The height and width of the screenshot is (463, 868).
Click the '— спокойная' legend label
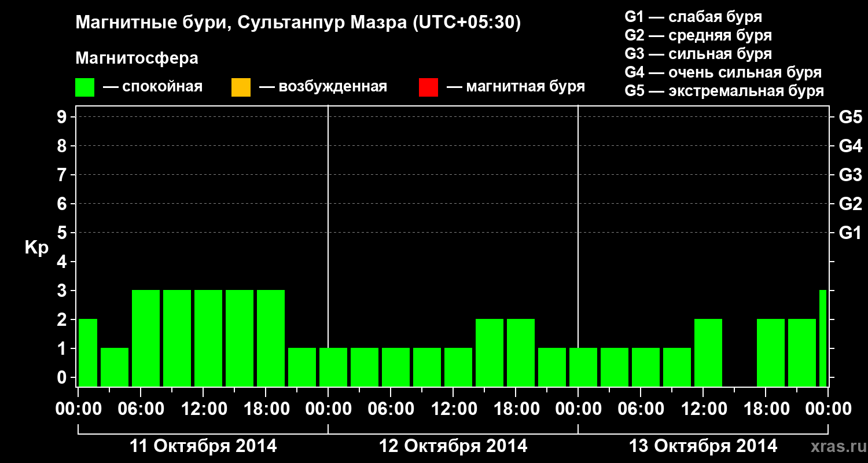coord(153,87)
